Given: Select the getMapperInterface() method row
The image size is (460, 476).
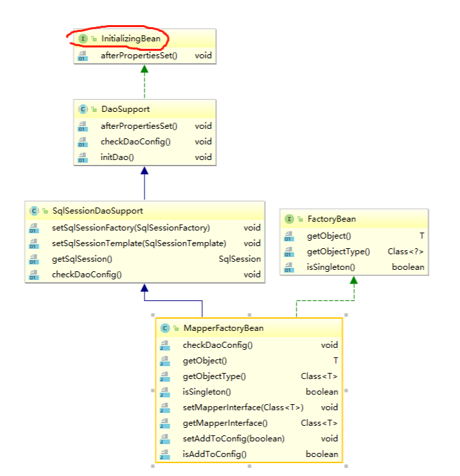Looking at the screenshot, I should [249, 423].
